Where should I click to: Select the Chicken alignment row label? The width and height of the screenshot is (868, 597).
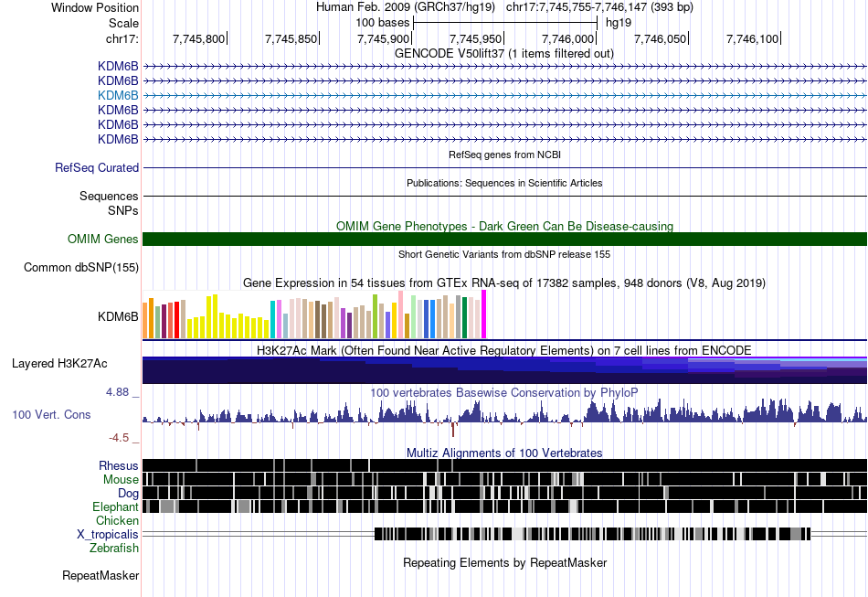(117, 520)
